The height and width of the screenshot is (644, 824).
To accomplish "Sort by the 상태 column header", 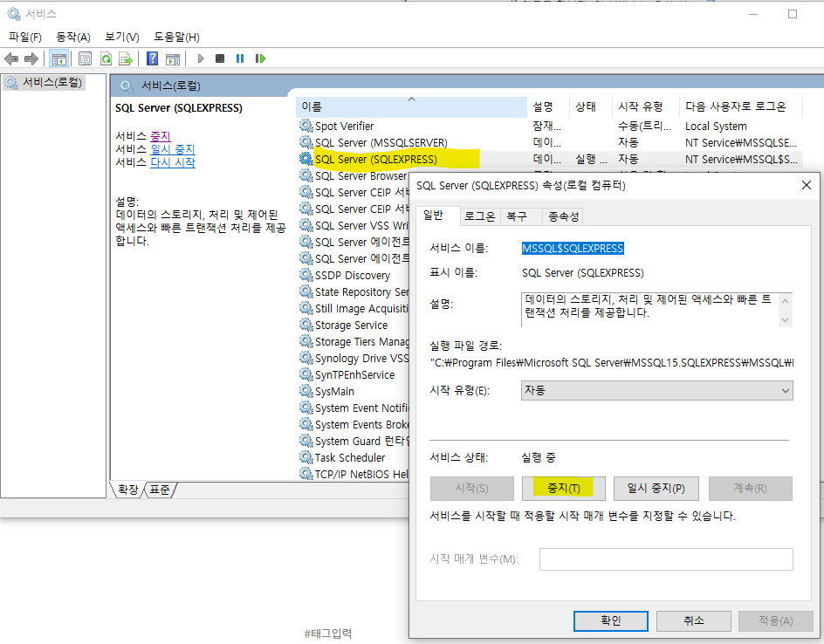I will tap(591, 106).
